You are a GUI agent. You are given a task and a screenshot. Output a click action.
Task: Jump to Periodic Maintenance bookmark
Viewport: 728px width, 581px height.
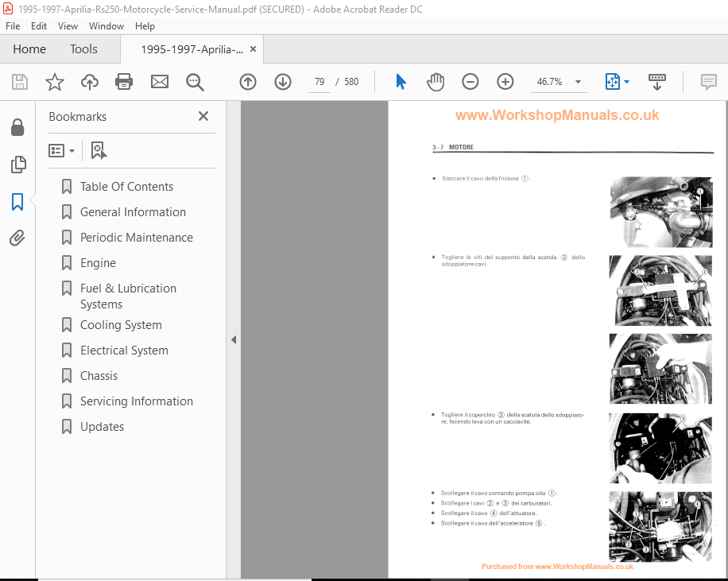(x=137, y=238)
